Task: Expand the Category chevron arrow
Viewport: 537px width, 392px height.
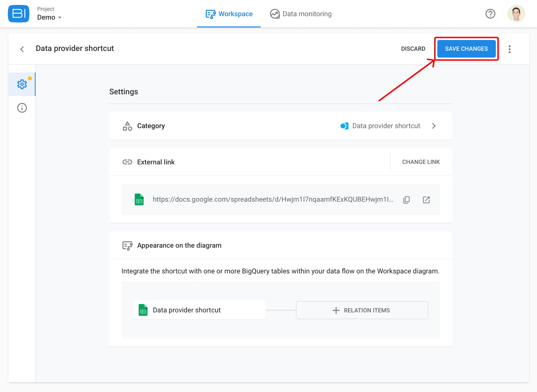Action: (434, 126)
